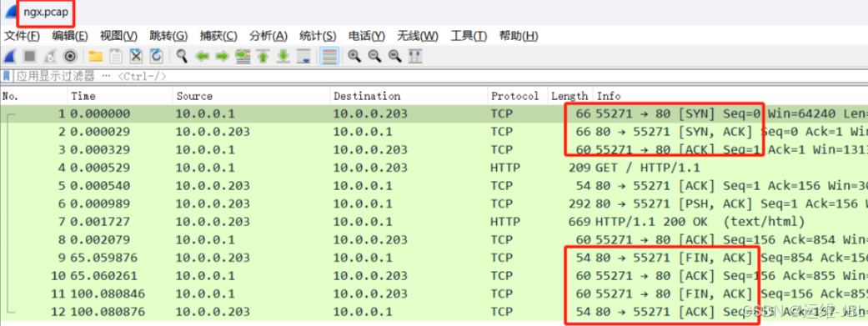Sort by the Source column header

251,96
